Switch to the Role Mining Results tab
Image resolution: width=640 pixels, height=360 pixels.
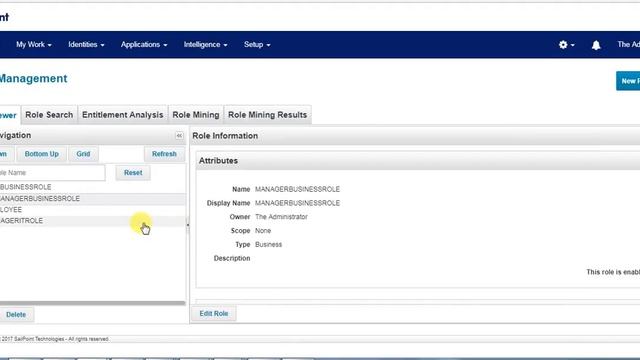pyautogui.click(x=267, y=115)
